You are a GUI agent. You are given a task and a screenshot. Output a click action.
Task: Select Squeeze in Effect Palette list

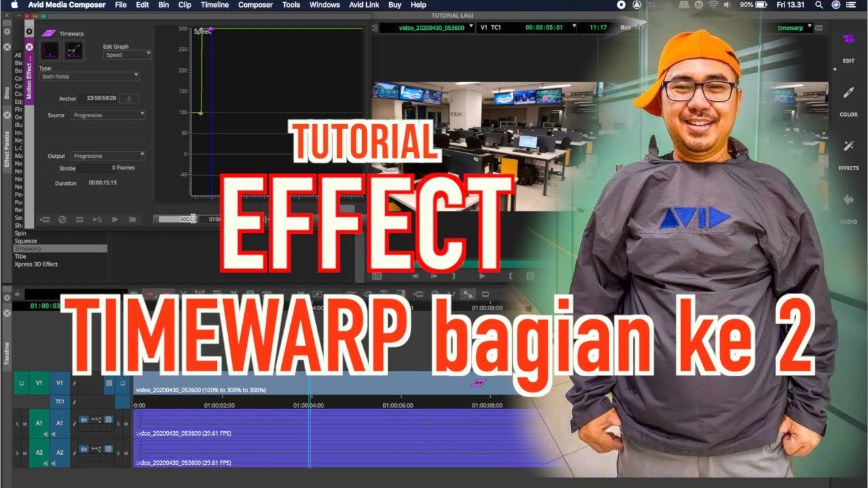tap(26, 241)
